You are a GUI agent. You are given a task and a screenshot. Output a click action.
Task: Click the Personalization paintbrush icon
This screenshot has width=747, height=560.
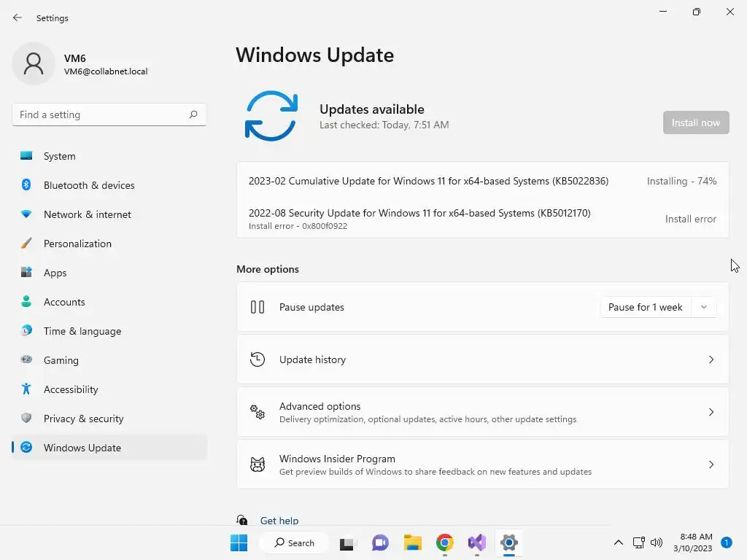tap(26, 244)
